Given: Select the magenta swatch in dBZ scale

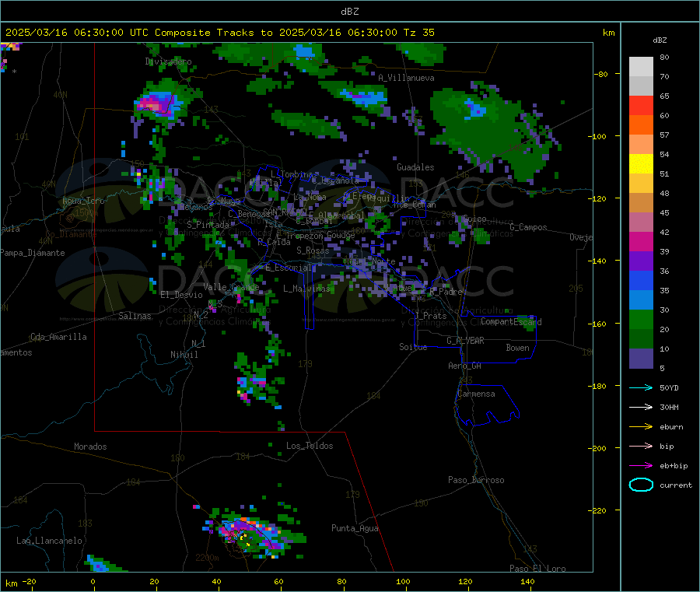Looking at the screenshot, I should (x=641, y=241).
